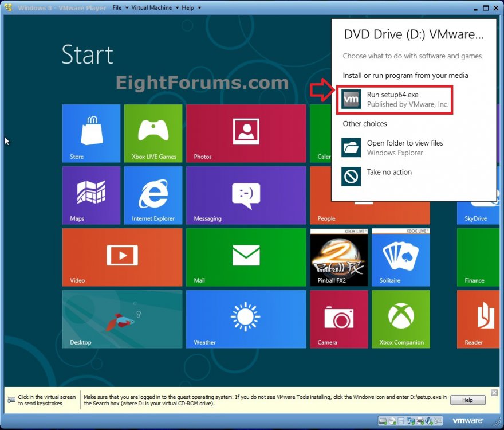Open the partially hidden Calendar tile
This screenshot has width=504, height=430.
point(321,133)
